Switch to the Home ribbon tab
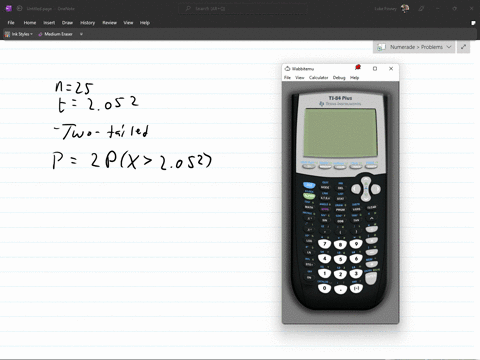 tap(30, 23)
